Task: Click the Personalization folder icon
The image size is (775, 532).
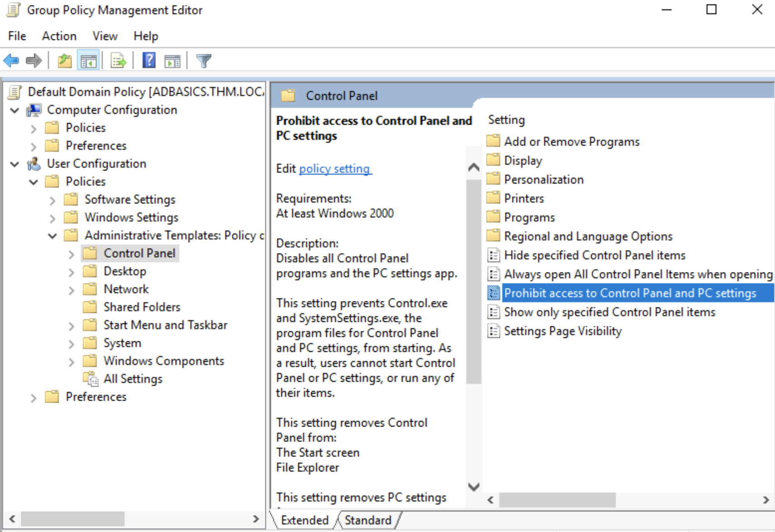Action: click(493, 179)
